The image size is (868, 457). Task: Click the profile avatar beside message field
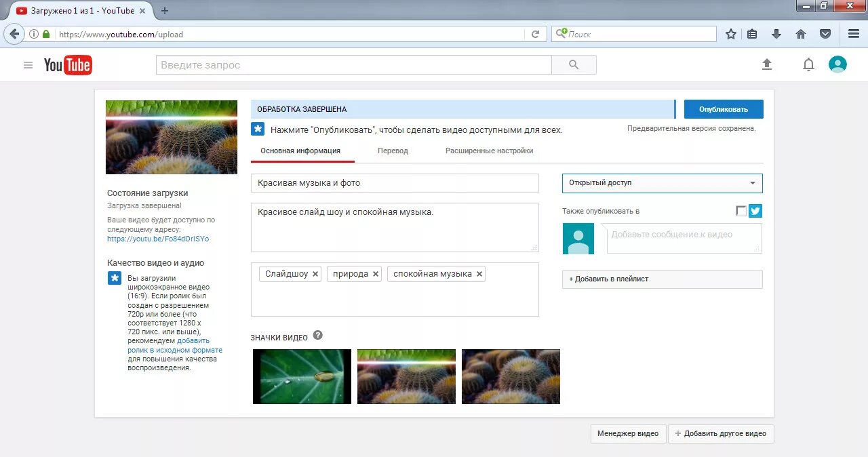[x=578, y=239]
